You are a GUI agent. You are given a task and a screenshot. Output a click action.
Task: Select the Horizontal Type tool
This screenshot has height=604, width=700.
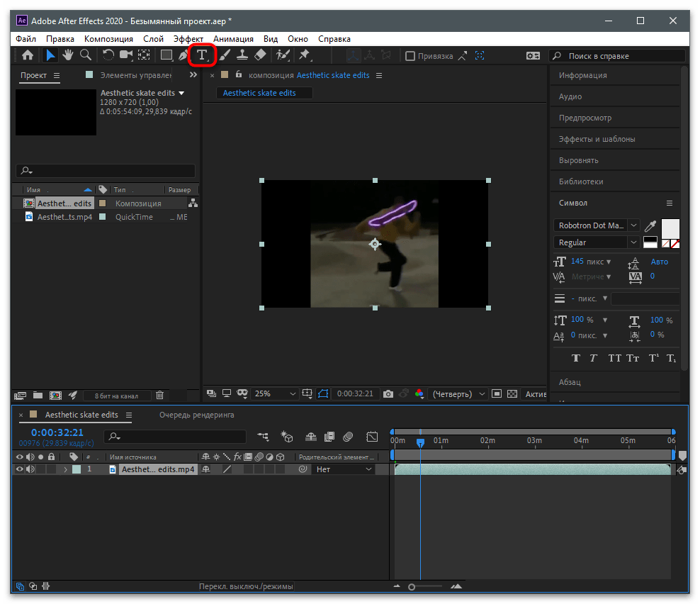(x=202, y=55)
